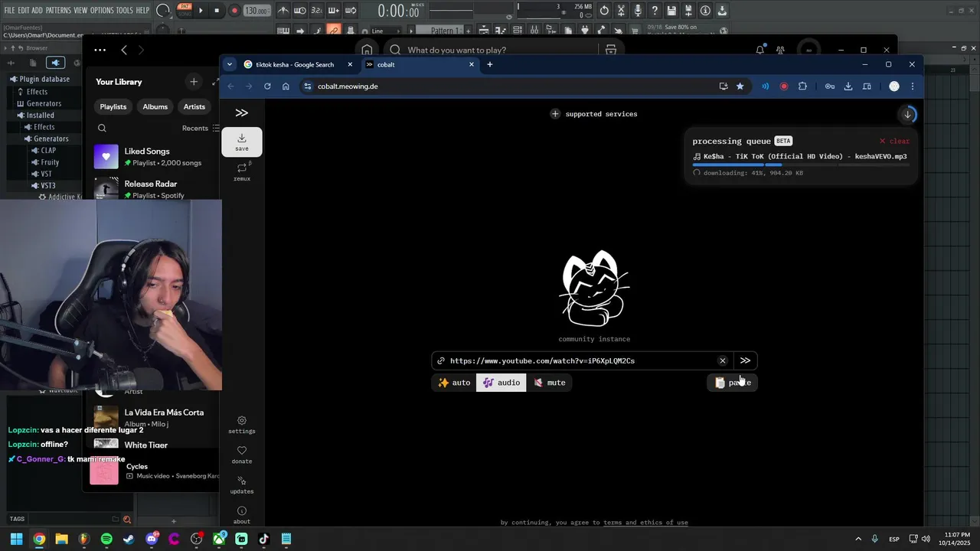Open Chrome downloads icon
The height and width of the screenshot is (551, 980).
[848, 86]
